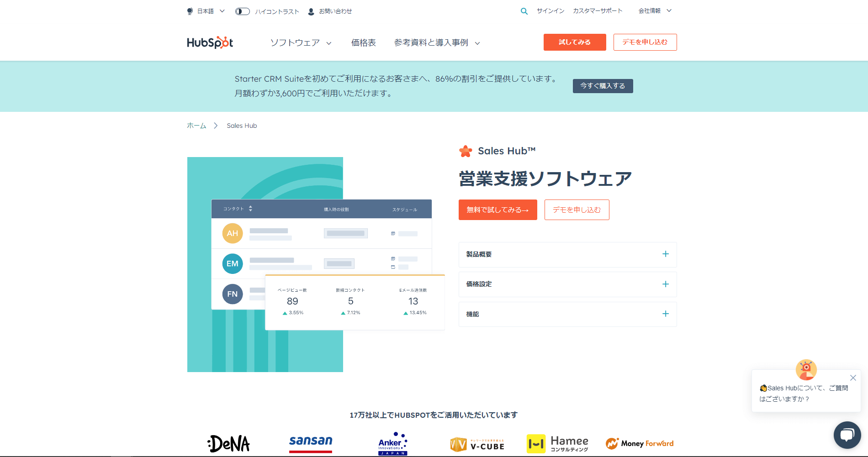
Task: Click the ページビュー数 89 stat
Action: [292, 301]
